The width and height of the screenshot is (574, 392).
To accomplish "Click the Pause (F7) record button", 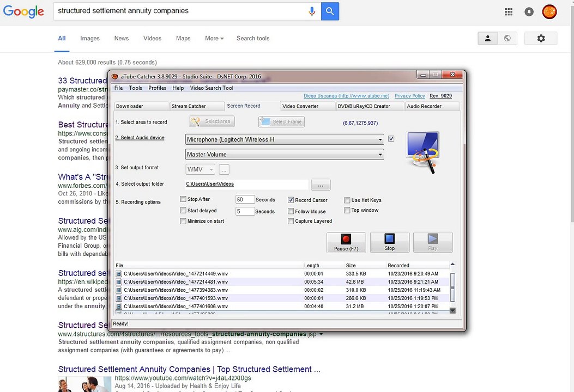I will (346, 242).
